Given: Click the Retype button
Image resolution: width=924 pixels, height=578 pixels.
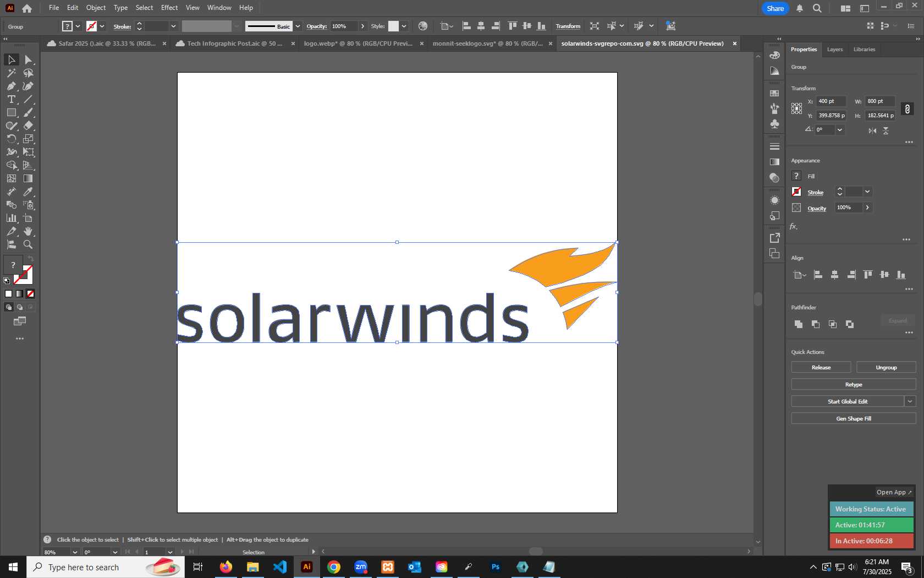Looking at the screenshot, I should (854, 384).
